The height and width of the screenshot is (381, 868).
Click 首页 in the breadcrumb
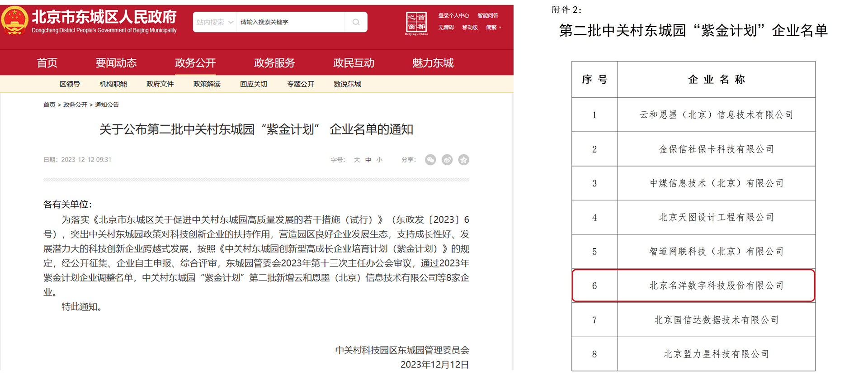[x=49, y=105]
